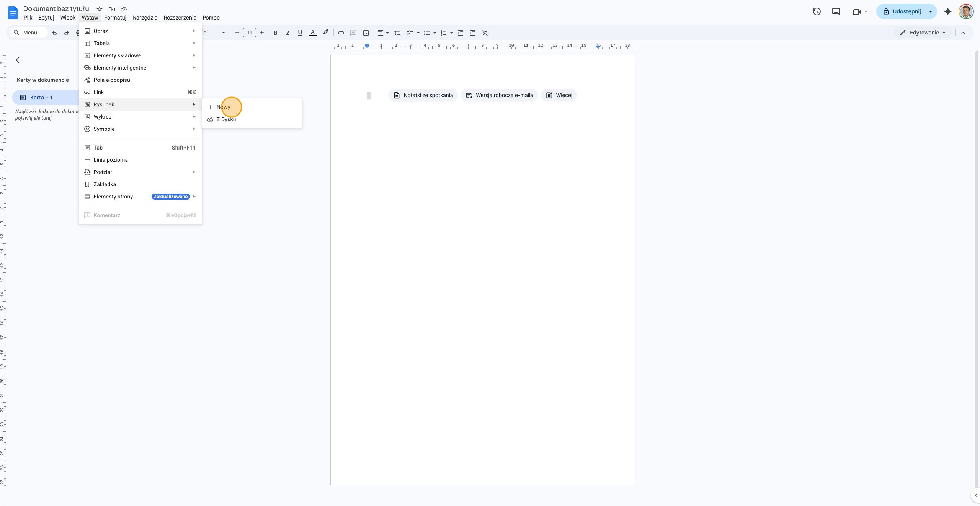Click Wersja robocza e-maila chip

(x=499, y=95)
